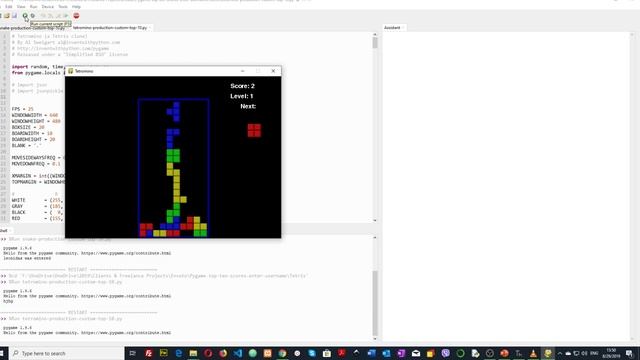Start debugging with the bug icon
This screenshot has width=640, height=360.
click(33, 16)
